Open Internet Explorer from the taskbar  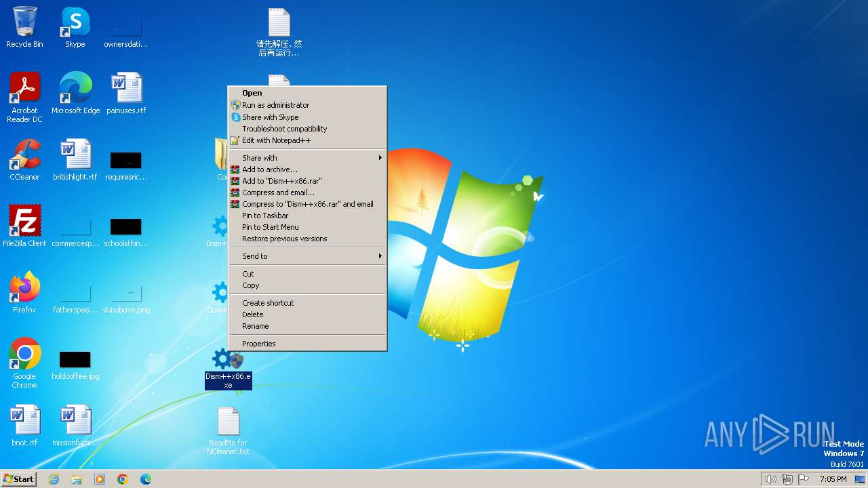pyautogui.click(x=54, y=479)
